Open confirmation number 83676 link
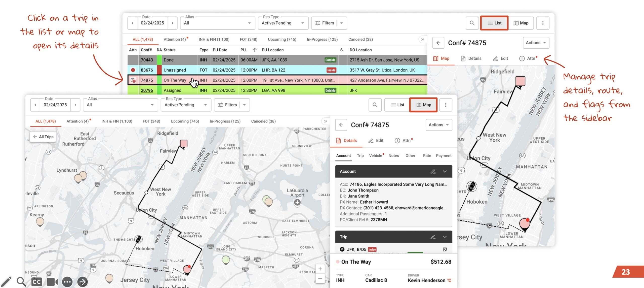The width and height of the screenshot is (644, 288). pos(147,70)
